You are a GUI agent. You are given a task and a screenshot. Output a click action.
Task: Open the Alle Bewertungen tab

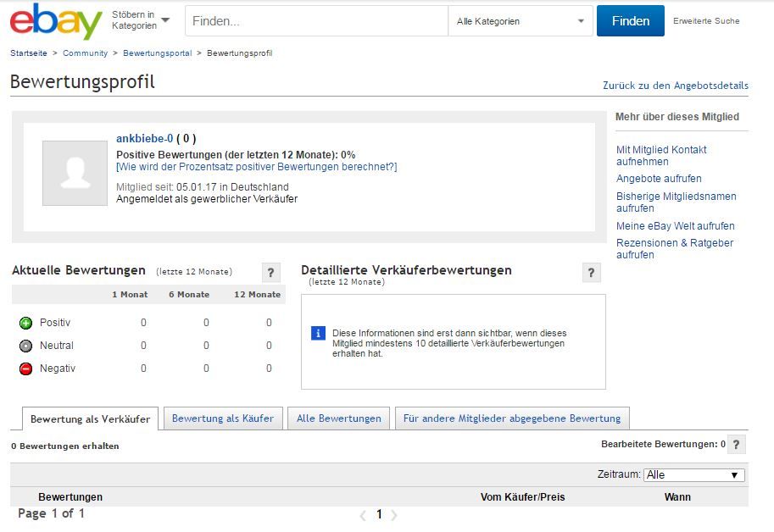coord(338,418)
